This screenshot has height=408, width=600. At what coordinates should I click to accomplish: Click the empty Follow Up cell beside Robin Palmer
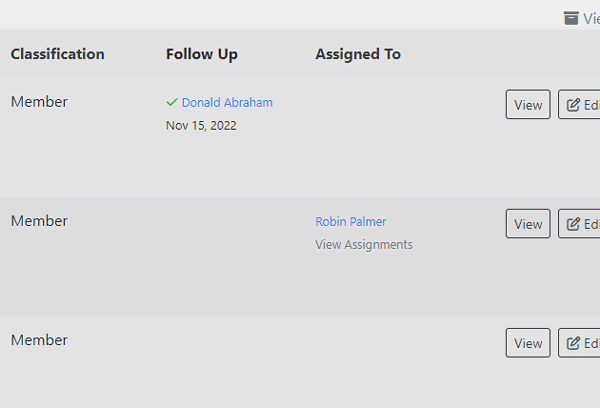point(233,256)
